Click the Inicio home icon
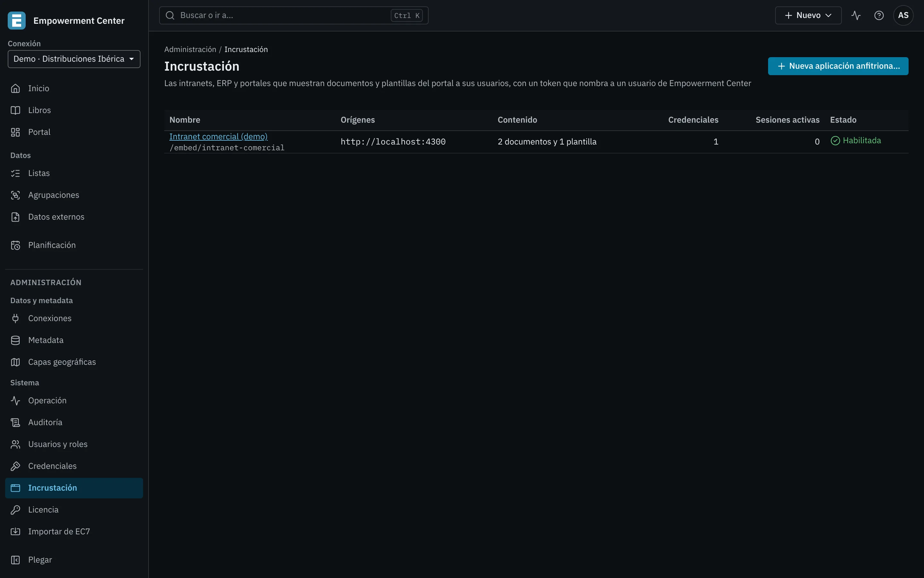This screenshot has width=924, height=578. click(15, 88)
